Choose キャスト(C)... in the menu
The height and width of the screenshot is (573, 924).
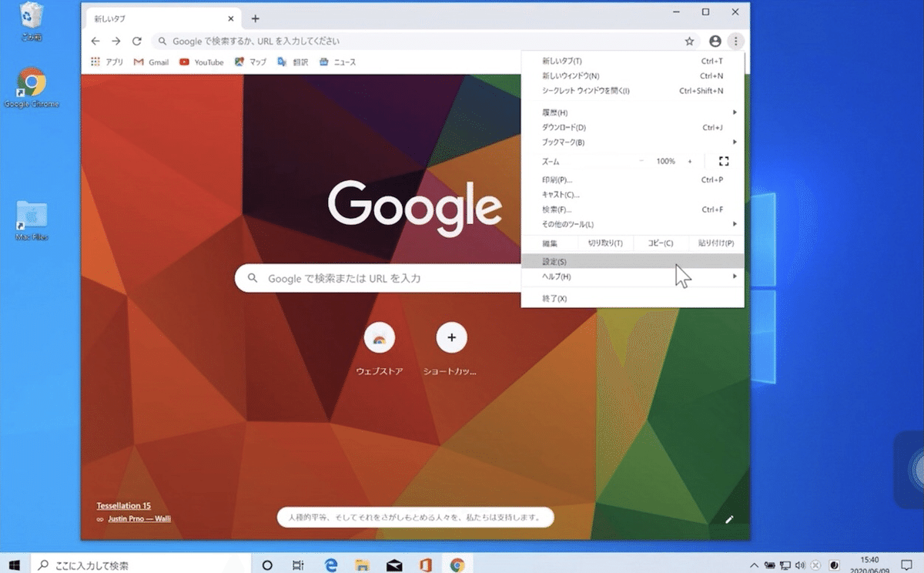(632, 194)
